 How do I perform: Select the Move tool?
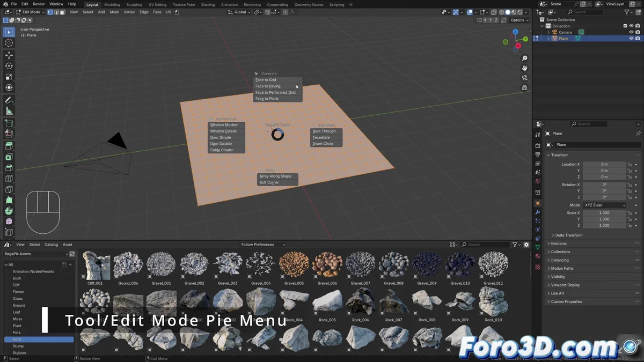(x=9, y=55)
